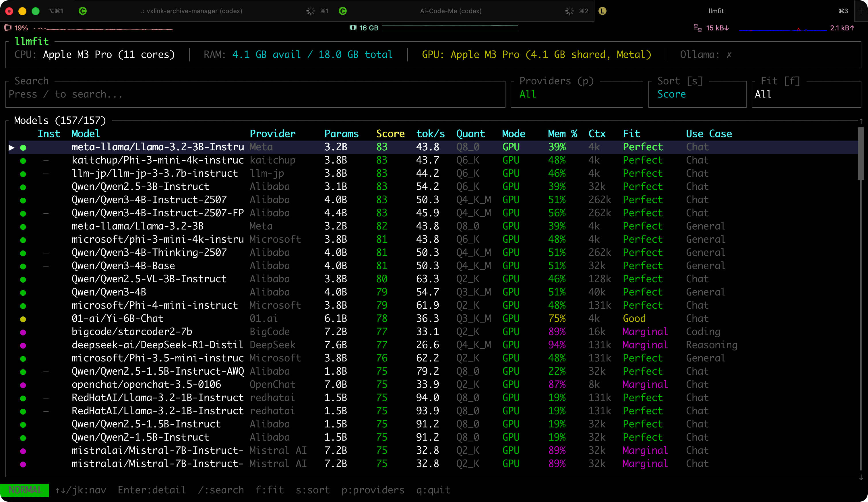
Task: Click the NORMAL mode indicator
Action: click(x=25, y=490)
